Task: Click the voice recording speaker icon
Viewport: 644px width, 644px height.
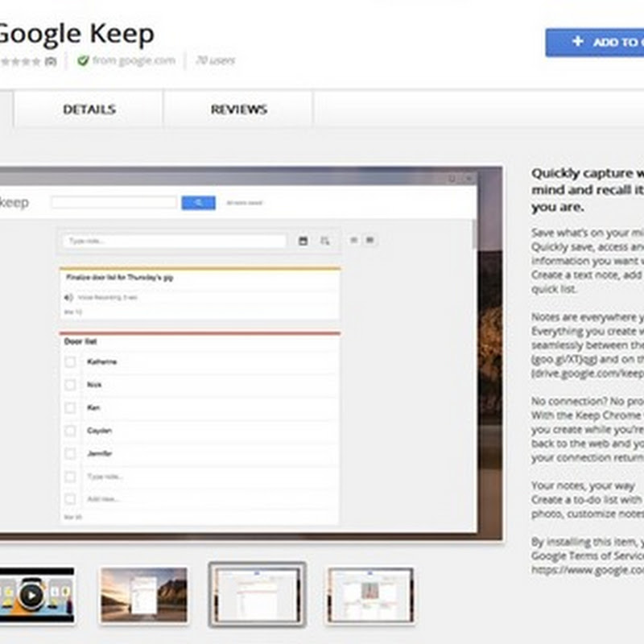Action: click(68, 297)
